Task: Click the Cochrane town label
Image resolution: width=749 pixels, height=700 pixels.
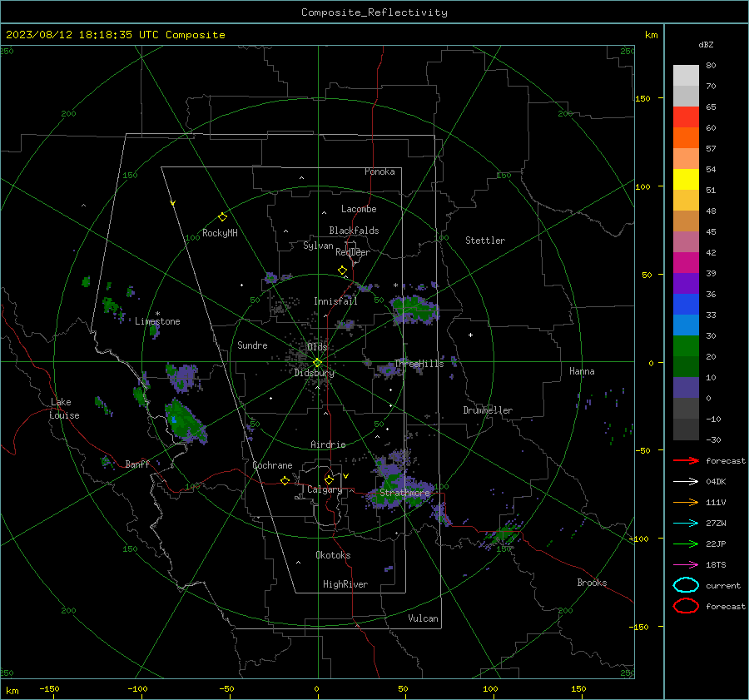Action: point(272,465)
